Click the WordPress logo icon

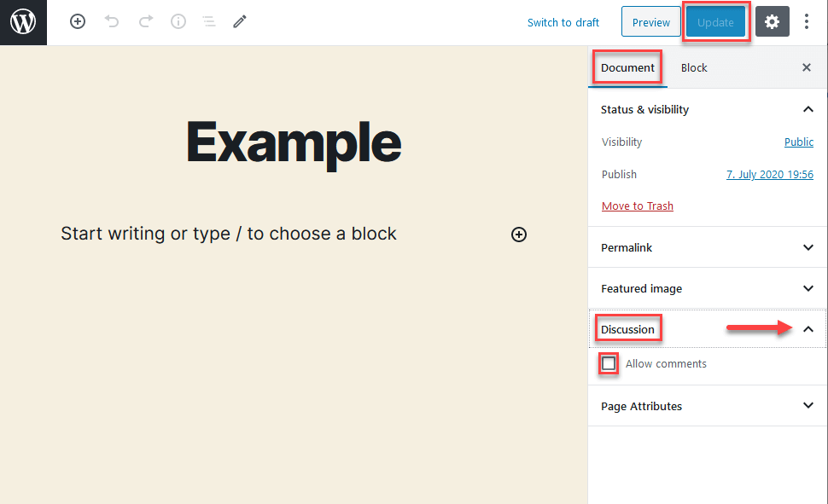point(23,22)
